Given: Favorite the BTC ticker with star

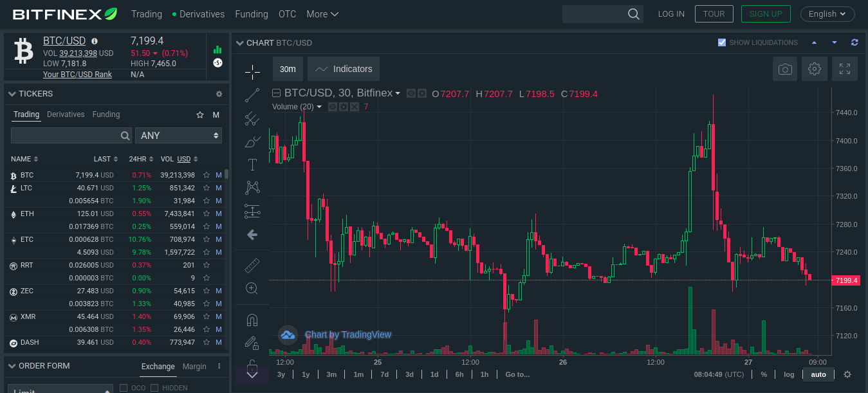Looking at the screenshot, I should [207, 175].
